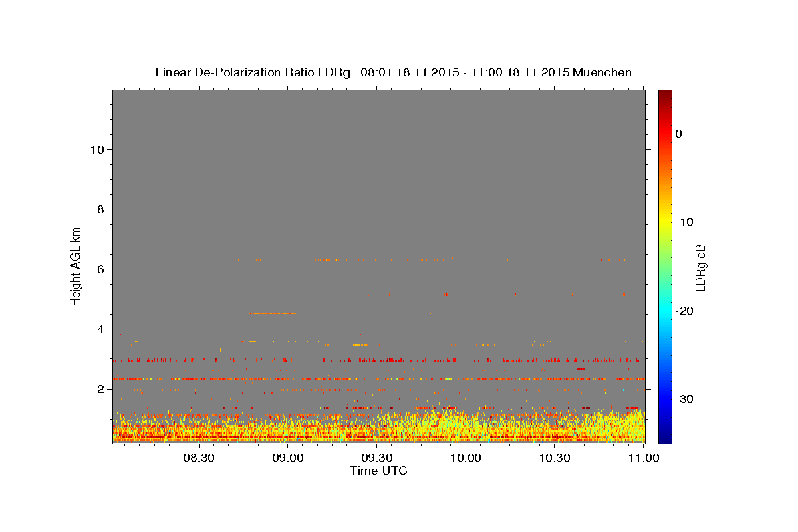Click the height tick label 2
Image resolution: width=798 pixels, height=532 pixels.
pos(100,389)
